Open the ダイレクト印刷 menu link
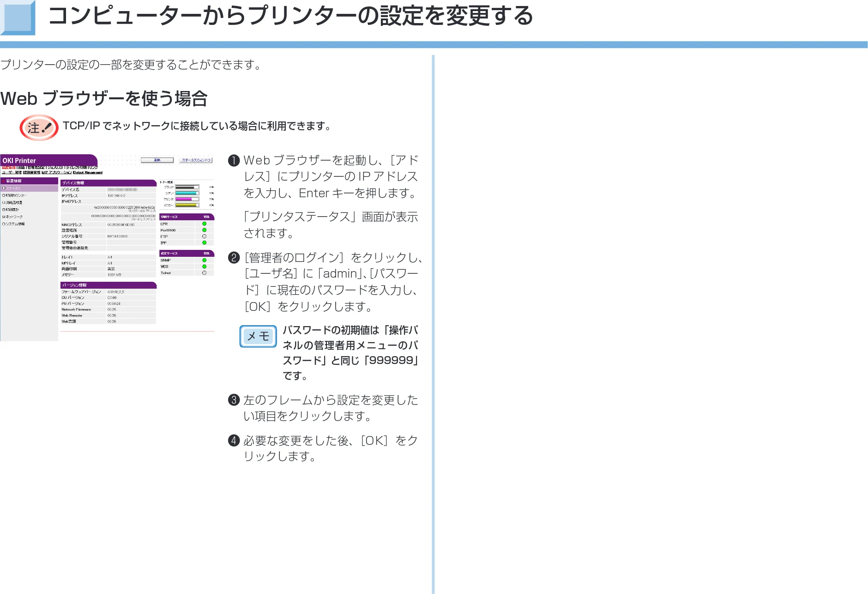Viewport: 868px width, 594px height. (76, 167)
